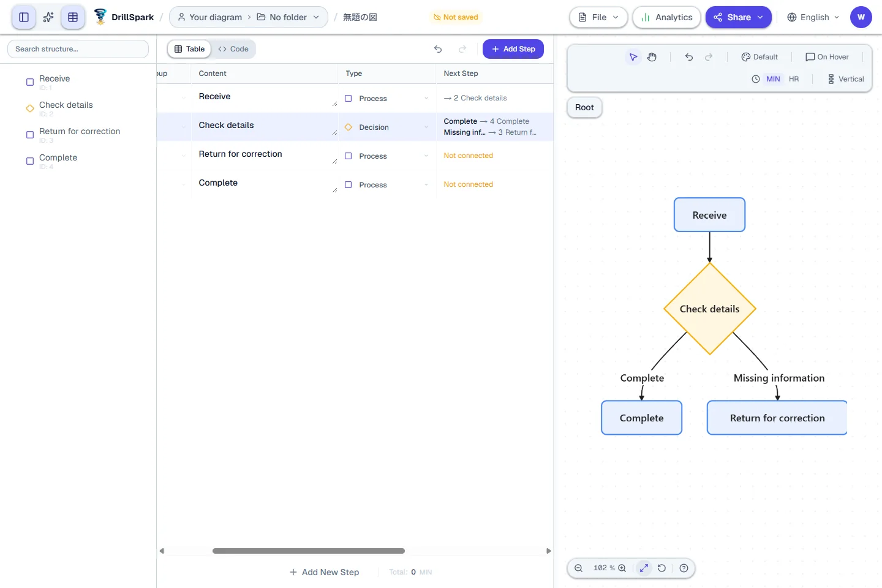The width and height of the screenshot is (882, 588).
Task: Redo in the diagram canvas toolbar
Action: 709,57
